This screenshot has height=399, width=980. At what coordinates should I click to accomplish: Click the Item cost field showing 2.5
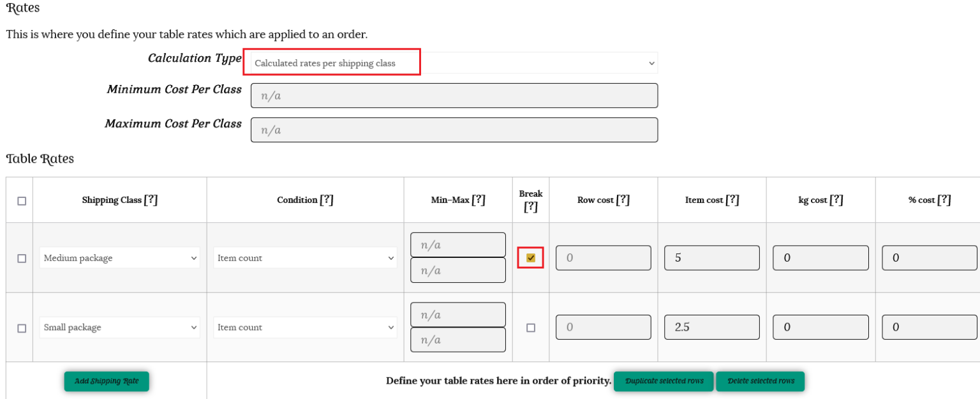[711, 327]
